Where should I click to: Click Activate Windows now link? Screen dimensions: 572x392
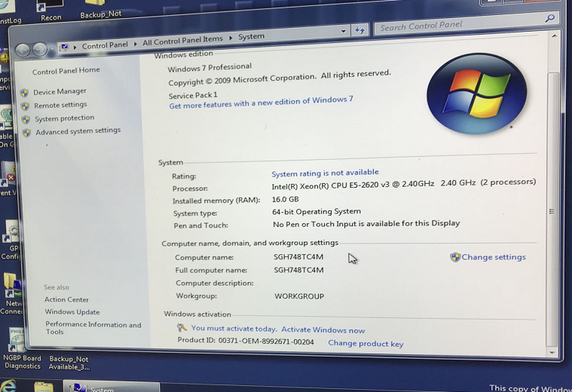click(x=323, y=330)
